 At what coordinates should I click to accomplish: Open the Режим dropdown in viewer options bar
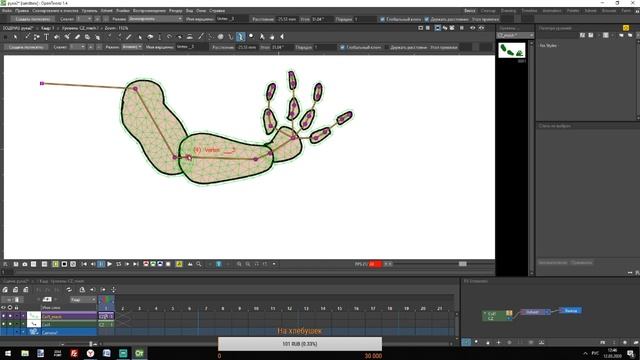131,47
